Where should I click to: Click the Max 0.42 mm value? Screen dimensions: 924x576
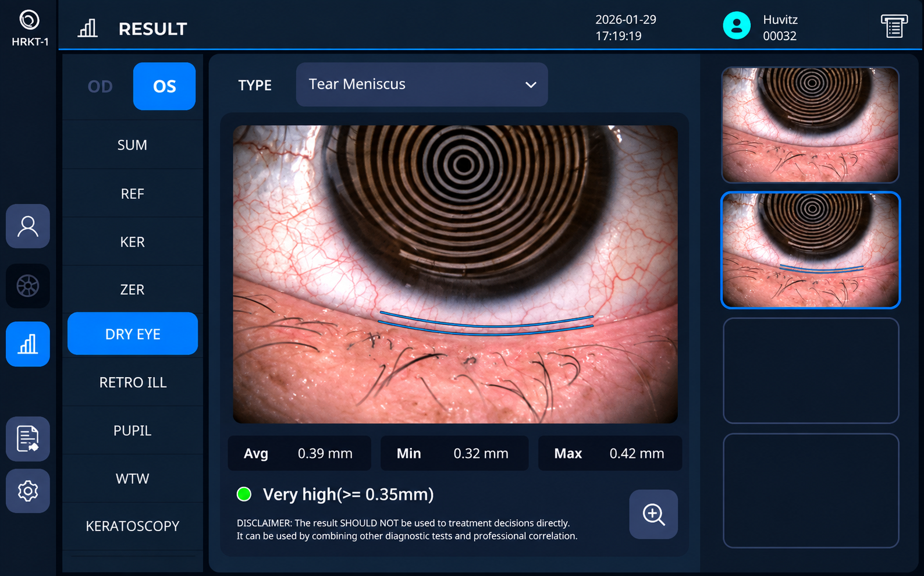[610, 453]
